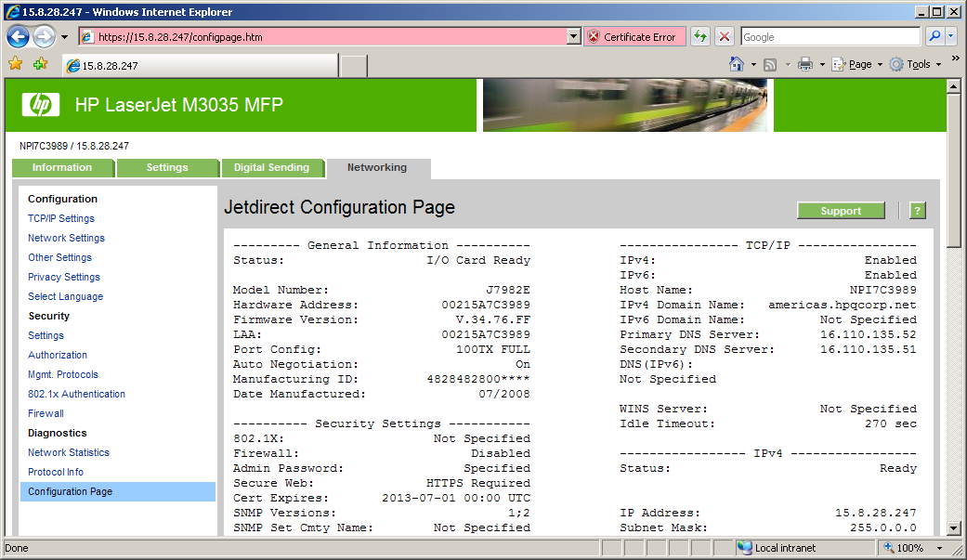Screen dimensions: 967x560
Task: Click the Stop loading icon
Action: [725, 37]
